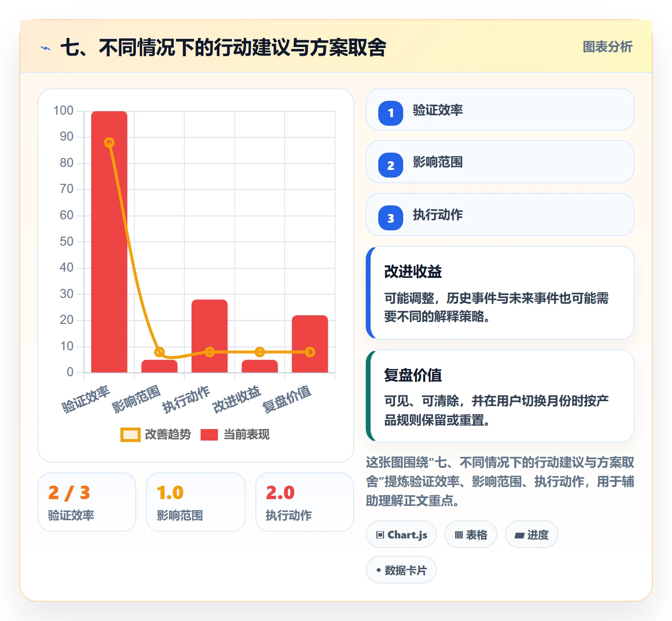Click the icon inside the Chart.js tag
Image resolution: width=672 pixels, height=621 pixels.
pos(380,535)
